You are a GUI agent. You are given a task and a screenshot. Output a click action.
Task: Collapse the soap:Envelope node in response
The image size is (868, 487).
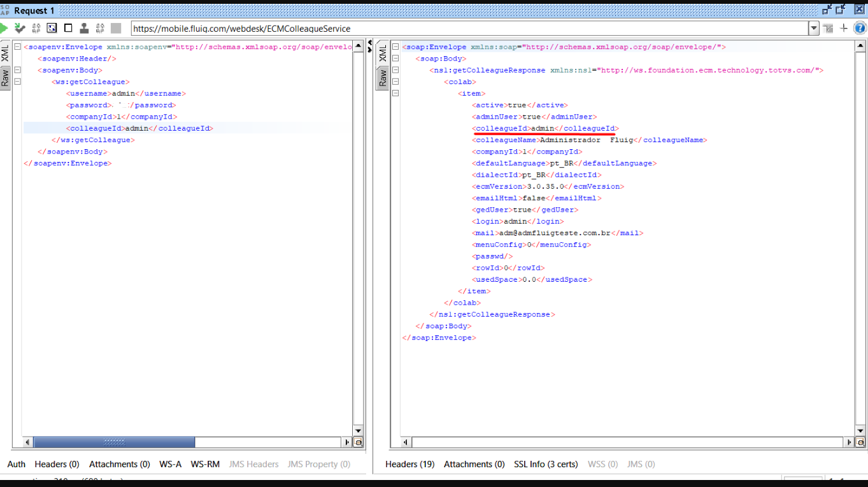coord(395,47)
